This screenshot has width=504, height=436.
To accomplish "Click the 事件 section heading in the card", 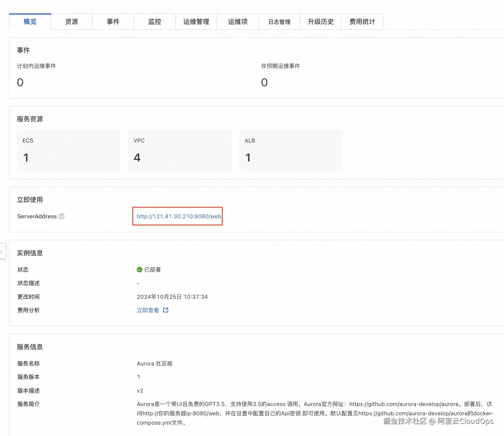I will 23,50.
